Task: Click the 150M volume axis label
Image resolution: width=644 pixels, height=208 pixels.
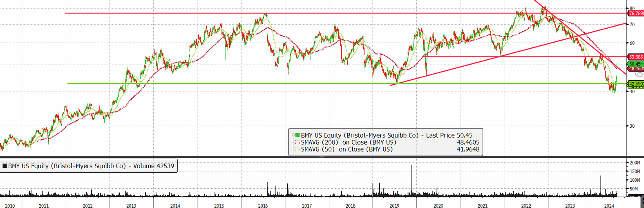Action: point(635,171)
